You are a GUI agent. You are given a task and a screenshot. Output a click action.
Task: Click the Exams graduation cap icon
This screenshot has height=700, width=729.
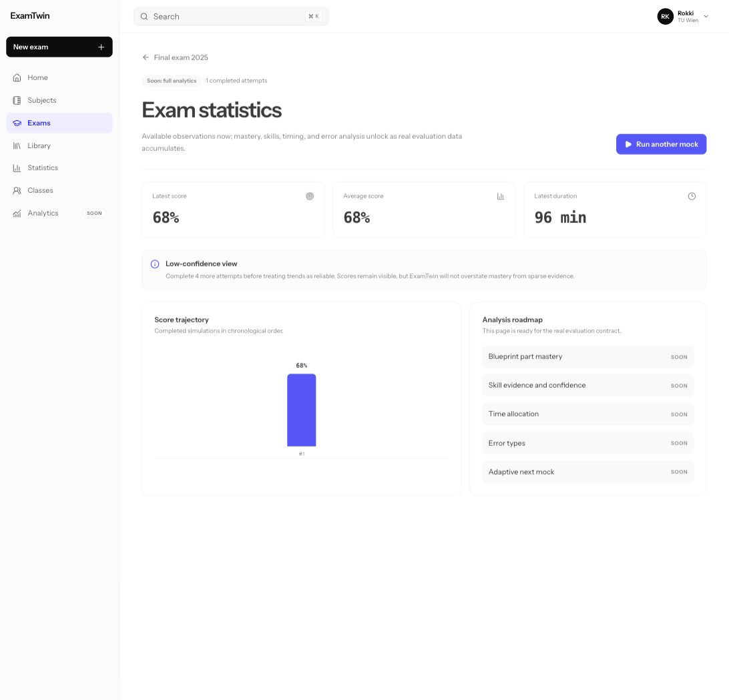(x=17, y=123)
